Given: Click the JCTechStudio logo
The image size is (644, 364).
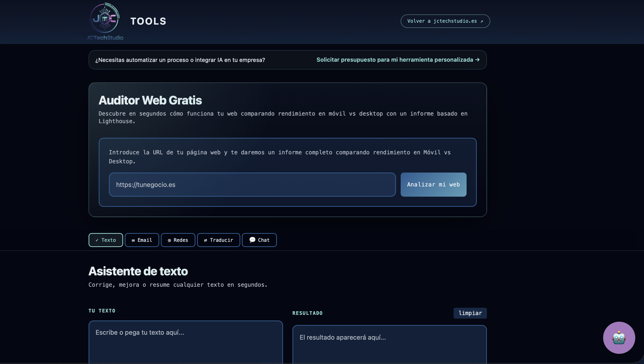Looking at the screenshot, I should click(x=104, y=22).
